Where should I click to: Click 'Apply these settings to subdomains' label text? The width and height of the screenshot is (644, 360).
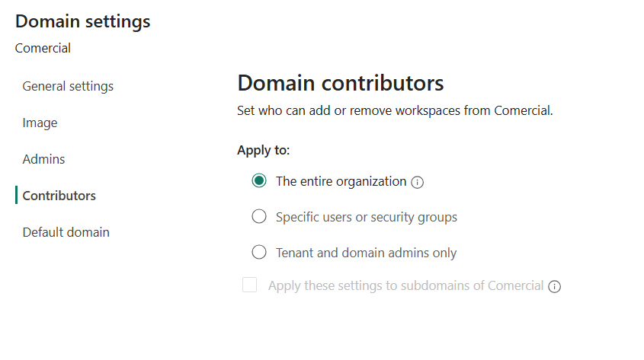405,286
